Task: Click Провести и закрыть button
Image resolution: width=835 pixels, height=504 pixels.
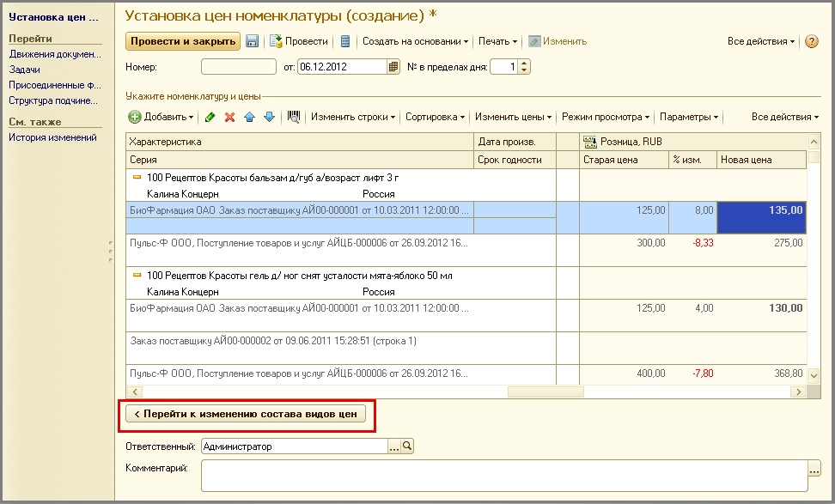Action: [183, 41]
